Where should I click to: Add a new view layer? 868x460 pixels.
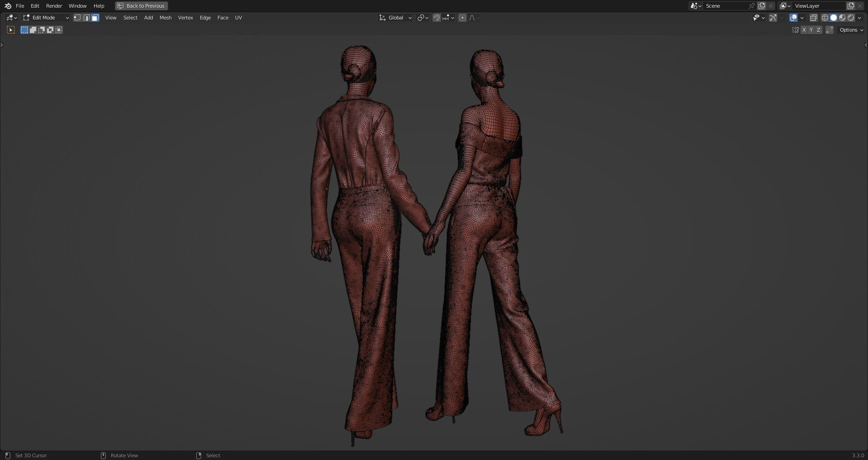(851, 6)
